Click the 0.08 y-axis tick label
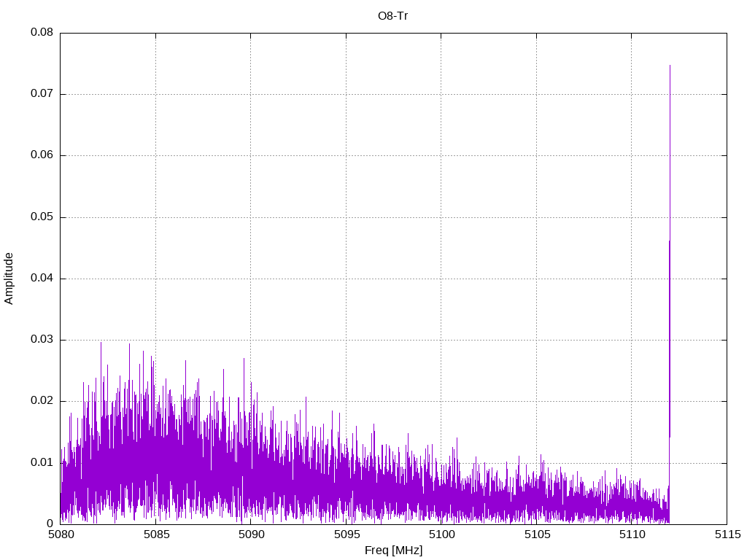The width and height of the screenshot is (747, 560). coord(41,33)
